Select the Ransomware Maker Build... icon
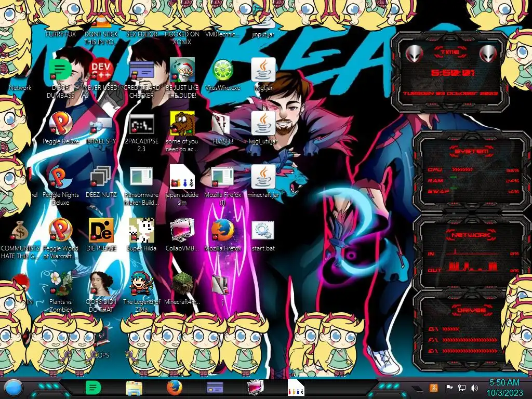This screenshot has height=399, width=532. pyautogui.click(x=141, y=178)
